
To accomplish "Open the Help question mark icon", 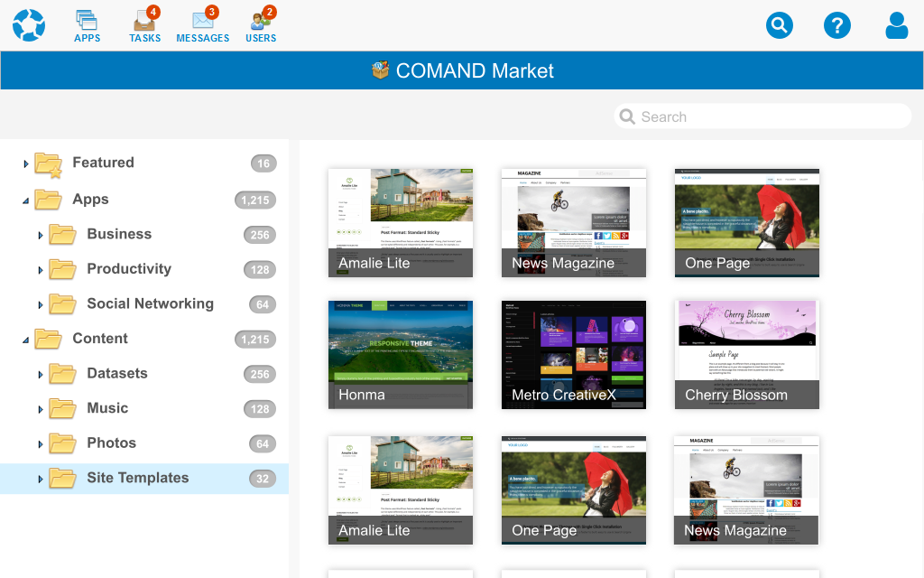I will (x=837, y=25).
